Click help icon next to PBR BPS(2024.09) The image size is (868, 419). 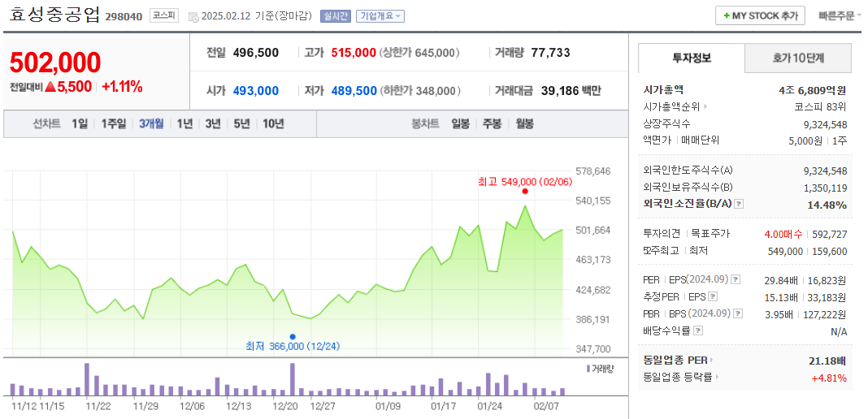coord(738,314)
